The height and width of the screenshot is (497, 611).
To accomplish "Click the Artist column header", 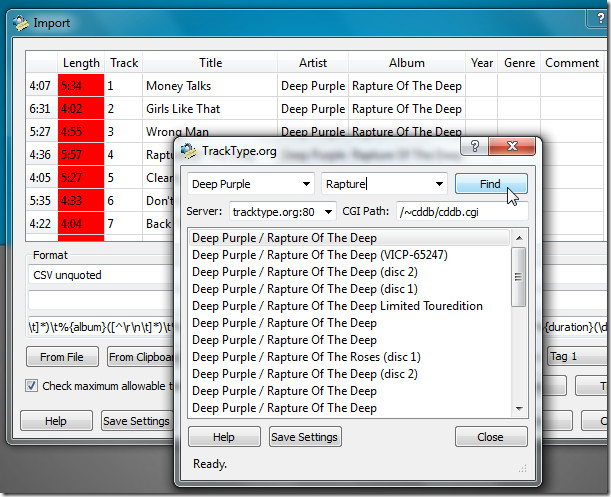I will pyautogui.click(x=313, y=63).
